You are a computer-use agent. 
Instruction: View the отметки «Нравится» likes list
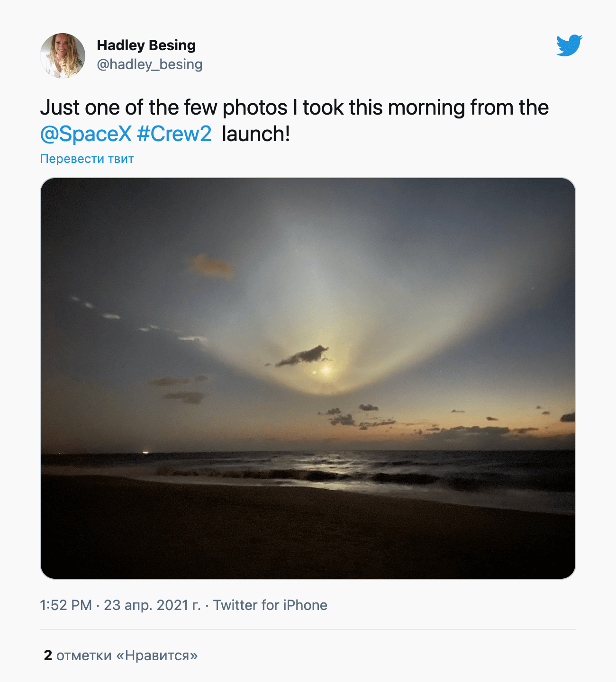(127, 655)
